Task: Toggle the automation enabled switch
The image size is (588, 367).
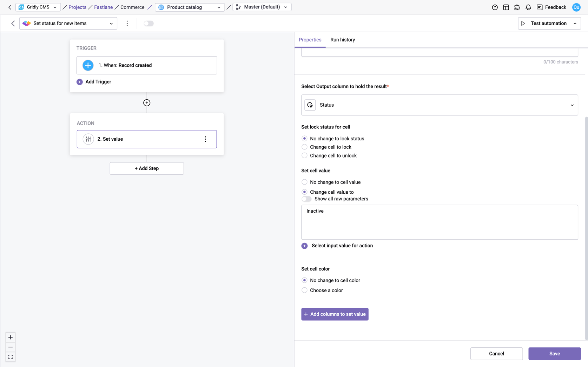Action: 148,24
